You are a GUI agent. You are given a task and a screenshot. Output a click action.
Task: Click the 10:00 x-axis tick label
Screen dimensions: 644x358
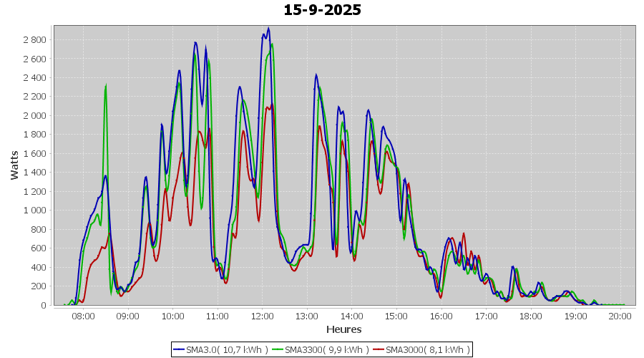point(173,316)
